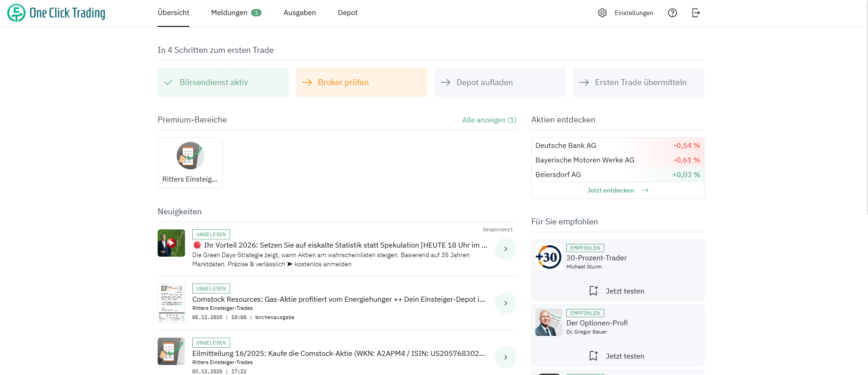Image resolution: width=868 pixels, height=375 pixels.
Task: Log out using the exit icon
Action: coord(696,13)
